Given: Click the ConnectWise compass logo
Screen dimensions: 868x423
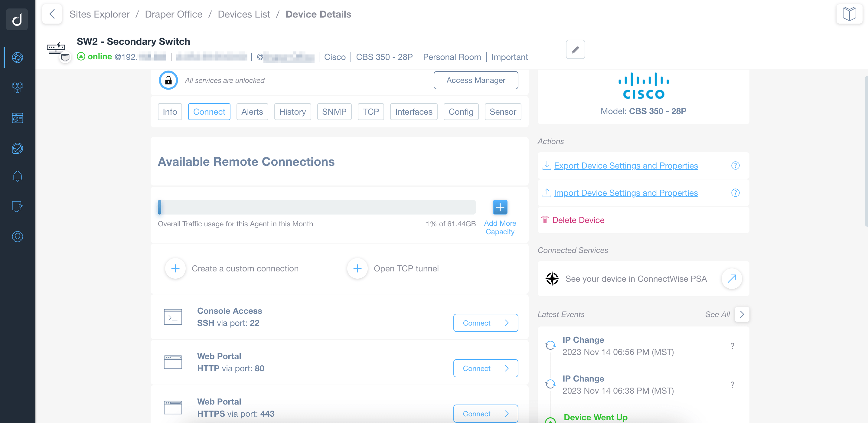Looking at the screenshot, I should point(552,279).
